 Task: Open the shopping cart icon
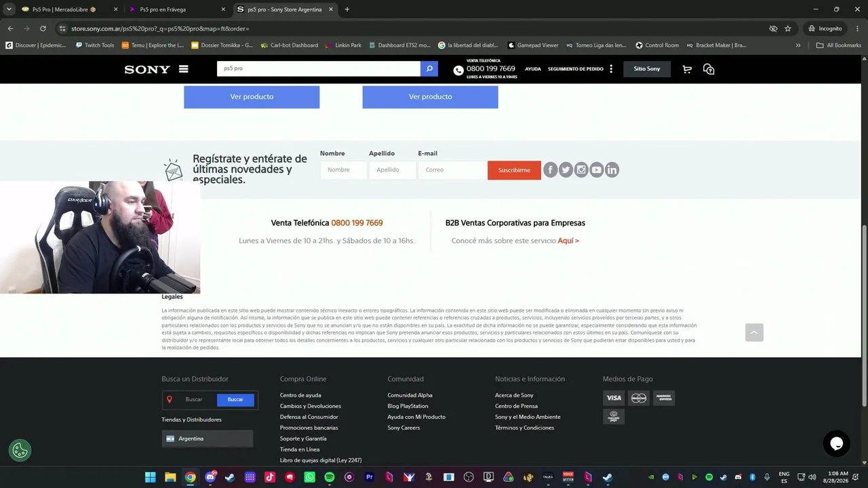click(687, 69)
